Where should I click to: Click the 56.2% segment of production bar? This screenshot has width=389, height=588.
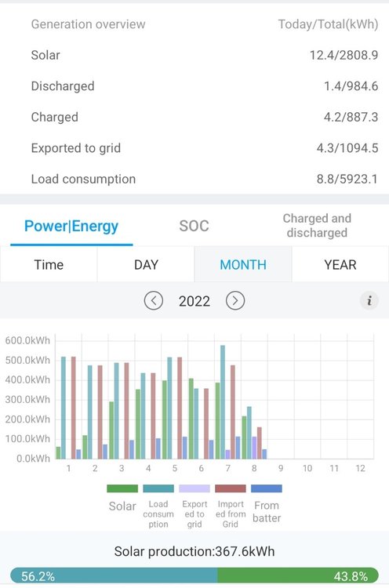point(114,575)
